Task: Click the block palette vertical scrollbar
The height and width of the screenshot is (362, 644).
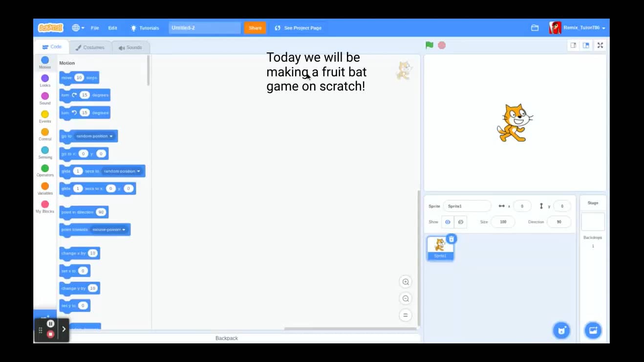Action: point(148,70)
